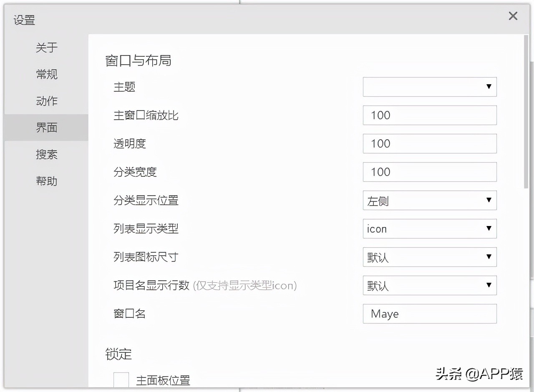
Task: Close the 设置 dialog
Action: tap(513, 16)
